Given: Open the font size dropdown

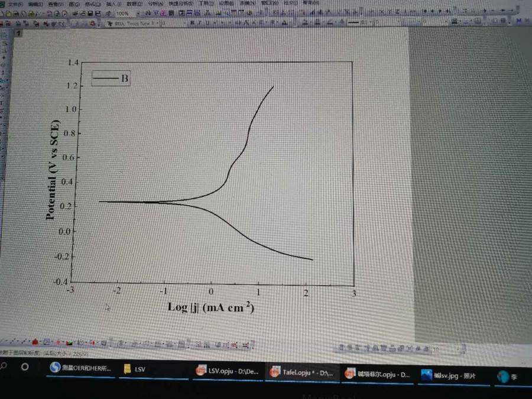Looking at the screenshot, I should [184, 23].
